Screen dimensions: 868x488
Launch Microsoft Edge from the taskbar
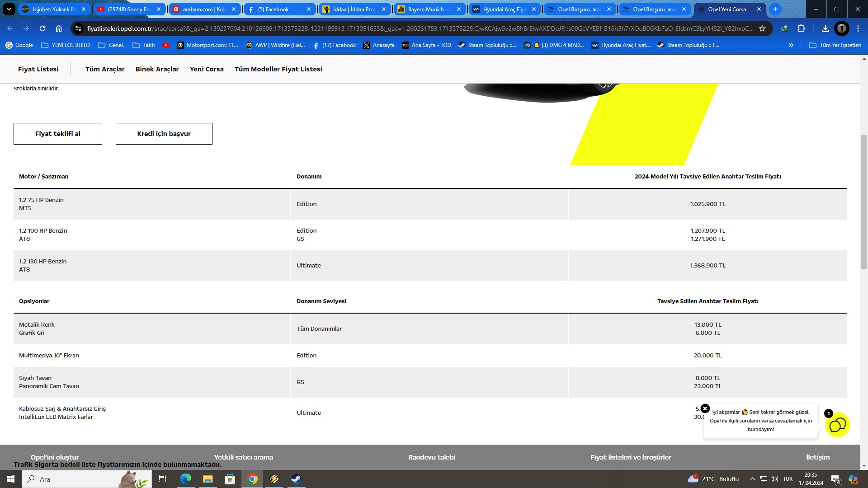coord(186,479)
